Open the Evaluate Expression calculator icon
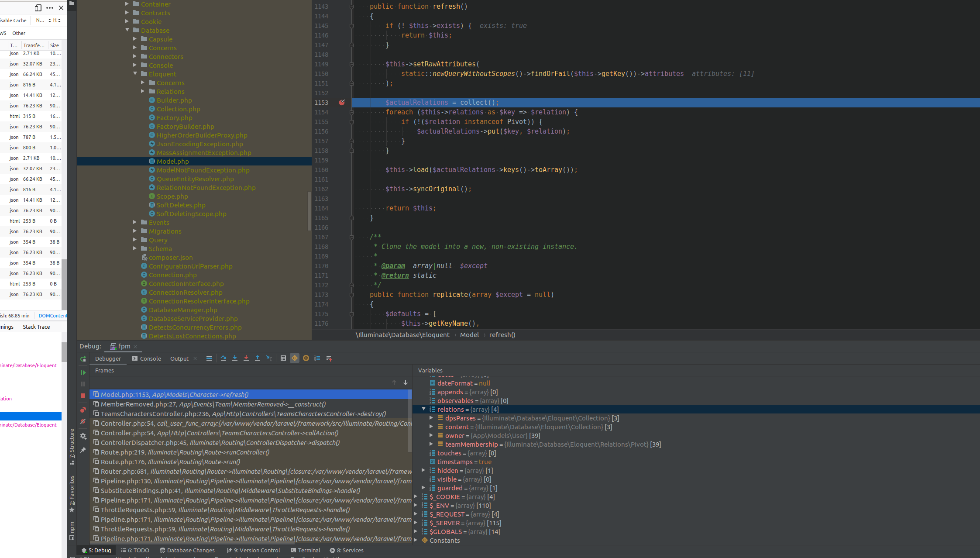The image size is (980, 558). (x=283, y=358)
